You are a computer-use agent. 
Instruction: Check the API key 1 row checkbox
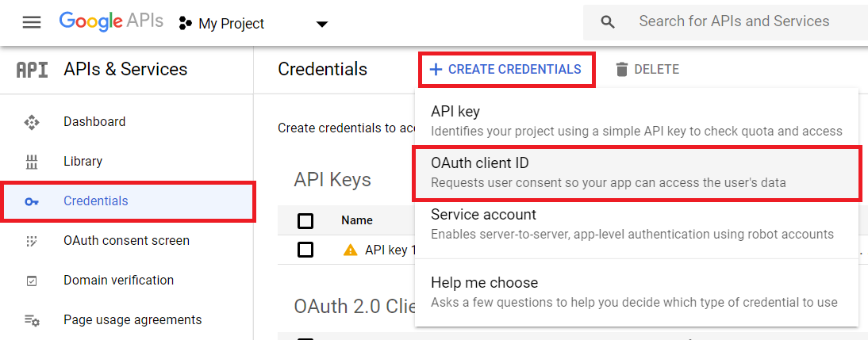click(305, 250)
